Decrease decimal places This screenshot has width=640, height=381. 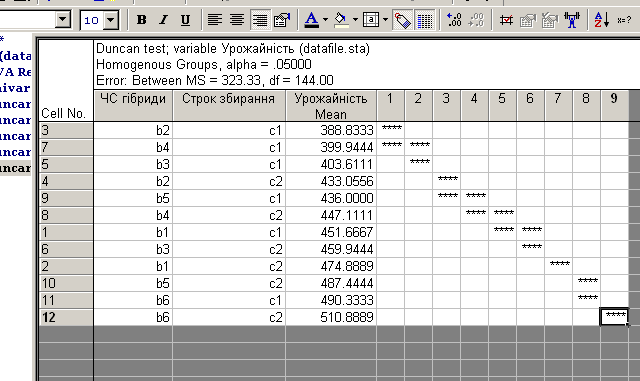tap(476, 20)
